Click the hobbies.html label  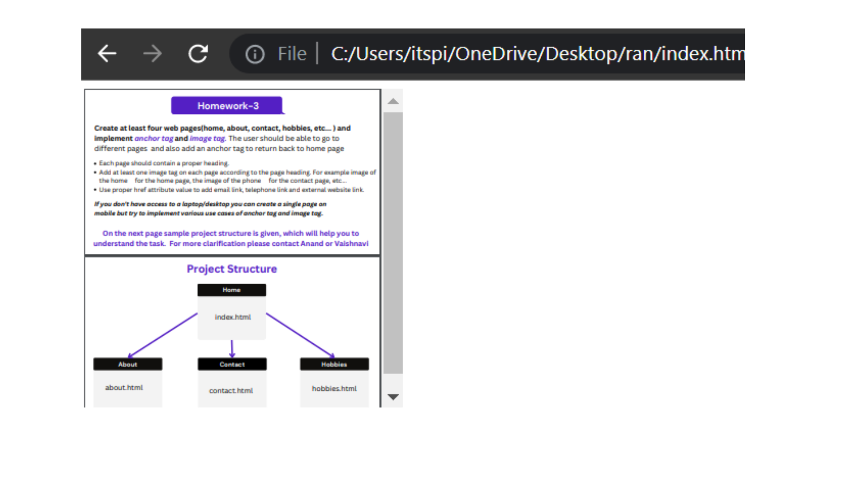pos(334,389)
